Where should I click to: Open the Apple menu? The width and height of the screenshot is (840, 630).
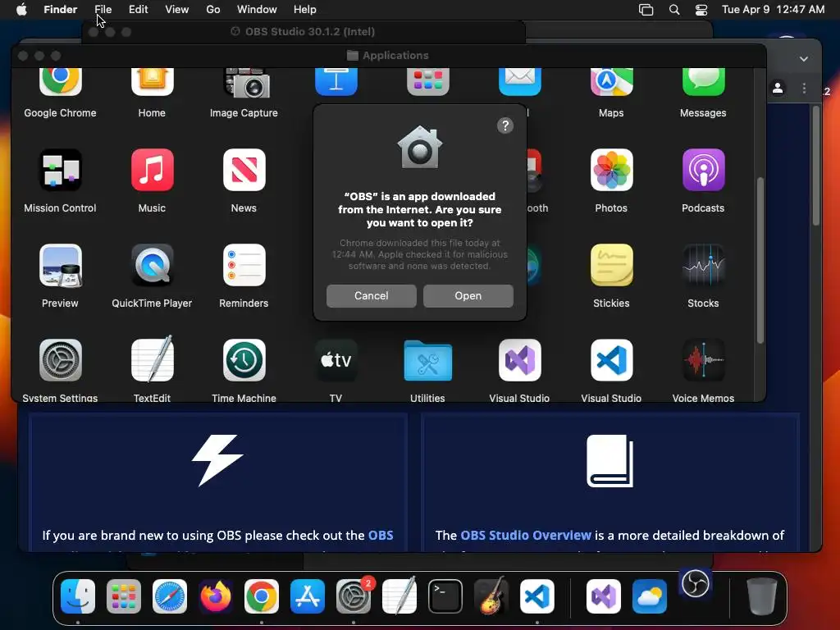21,10
